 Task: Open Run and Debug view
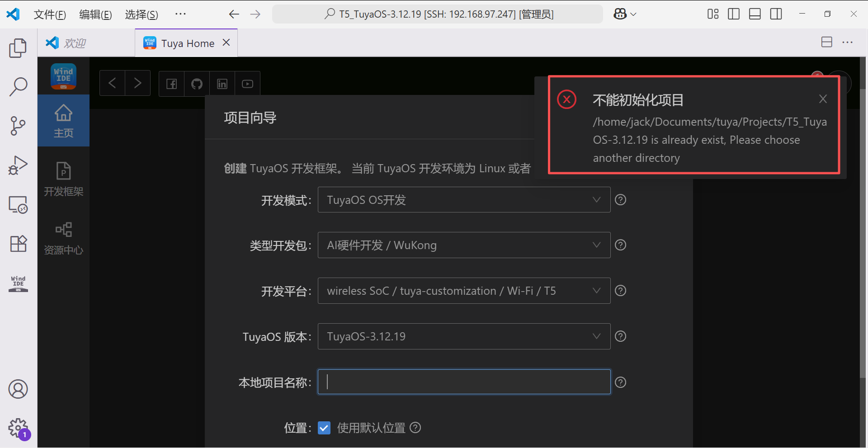pos(18,165)
